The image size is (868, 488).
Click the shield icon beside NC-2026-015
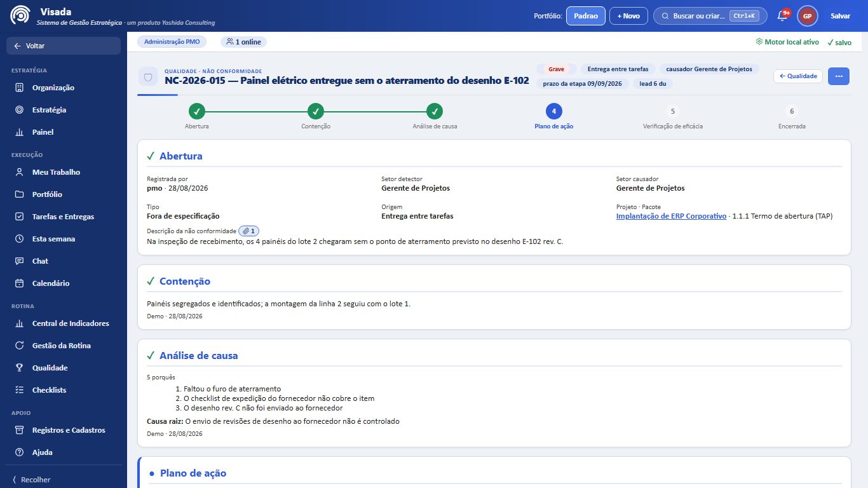[148, 77]
